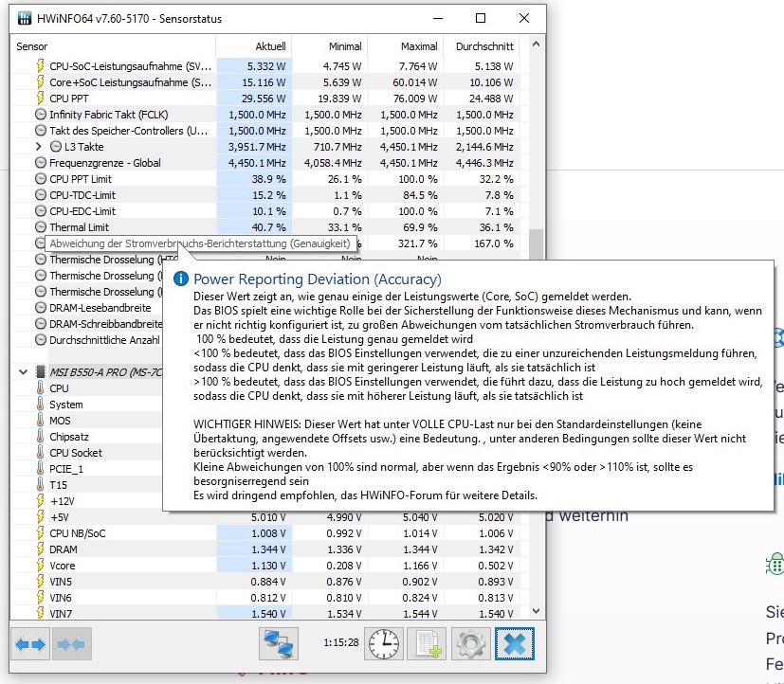This screenshot has width=784, height=684.
Task: Click the Aktuell column header
Action: point(270,46)
